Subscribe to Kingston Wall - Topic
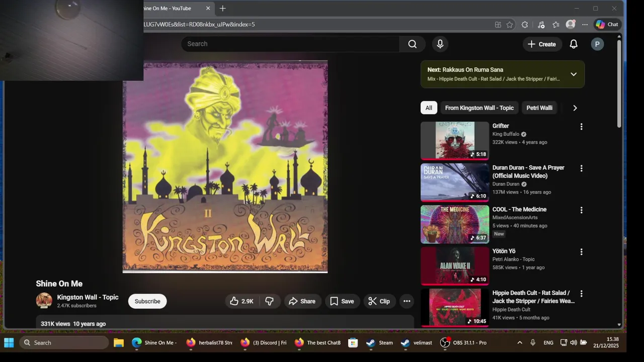This screenshot has width=644, height=362. [x=147, y=301]
